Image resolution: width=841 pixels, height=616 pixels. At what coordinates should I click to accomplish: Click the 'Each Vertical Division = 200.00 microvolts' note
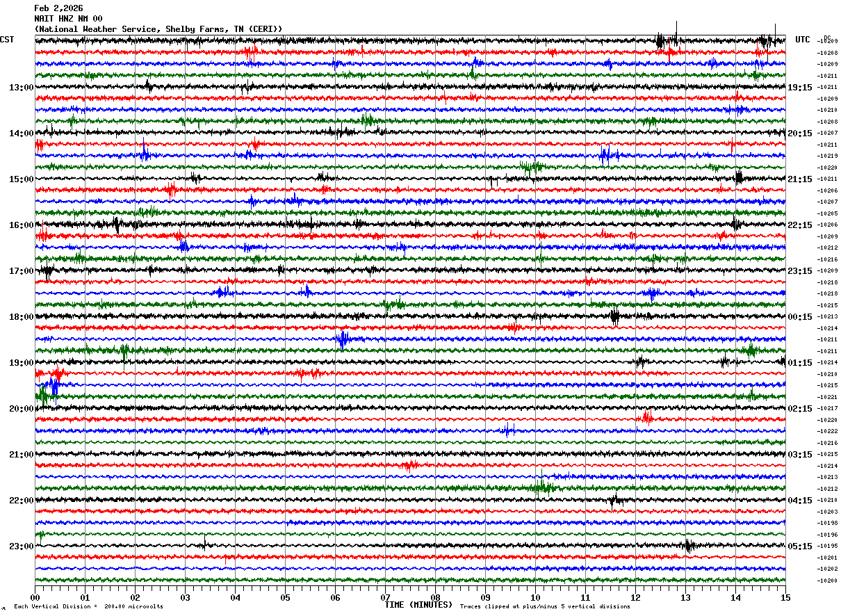[88, 607]
